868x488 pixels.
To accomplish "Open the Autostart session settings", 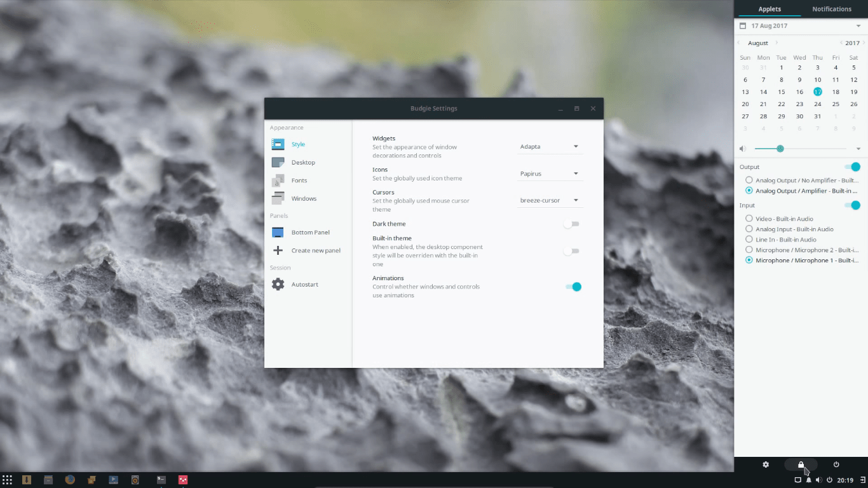I will [x=308, y=285].
